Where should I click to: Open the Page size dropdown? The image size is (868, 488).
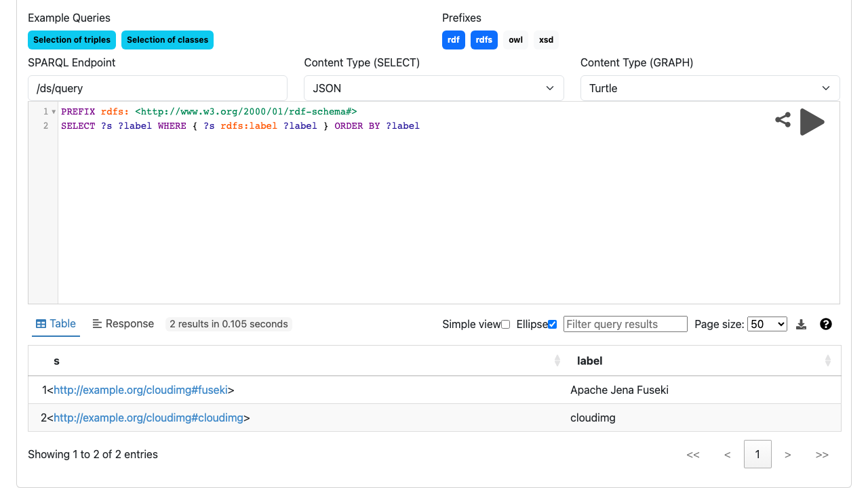tap(767, 324)
